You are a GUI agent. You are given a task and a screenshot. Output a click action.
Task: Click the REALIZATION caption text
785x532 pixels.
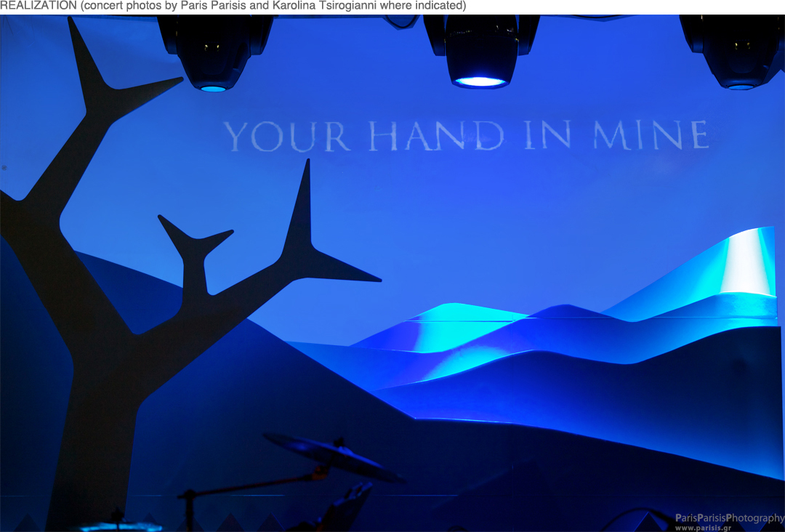233,6
